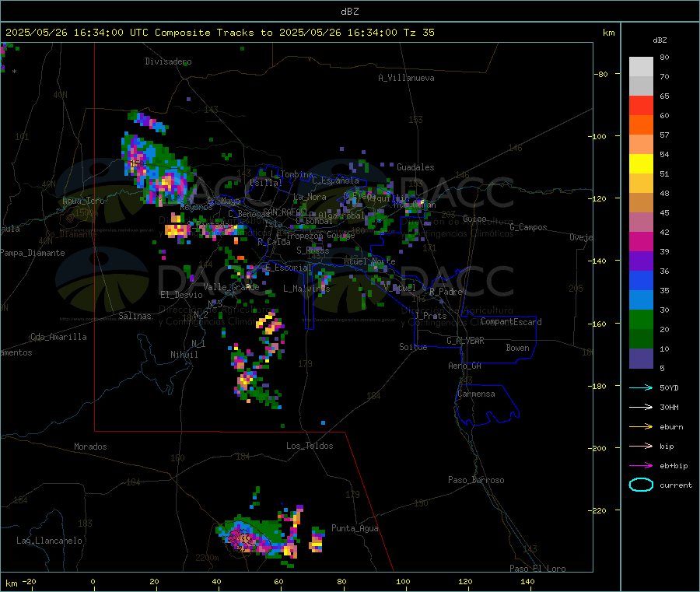Screen dimensions: 700x592
Task: Click the pink bip arrow in legend
Action: (641, 446)
